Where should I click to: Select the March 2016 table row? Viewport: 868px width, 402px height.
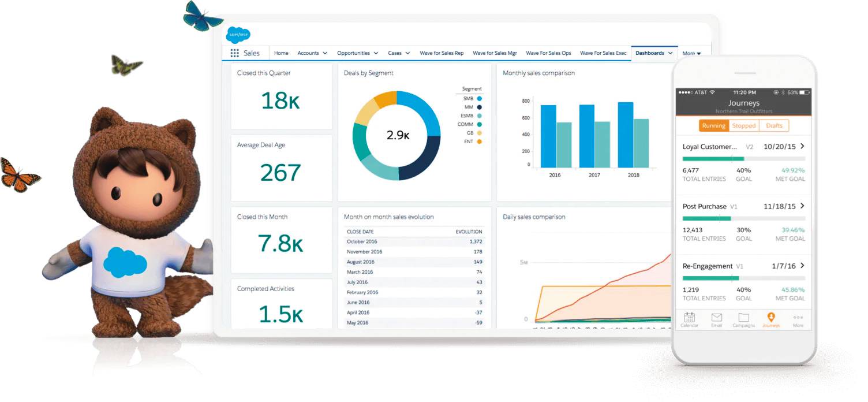click(x=414, y=272)
